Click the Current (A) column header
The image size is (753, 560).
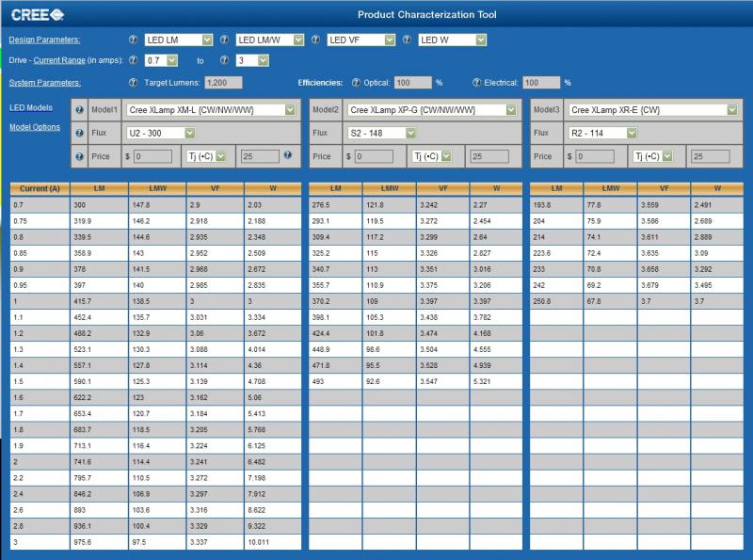[x=40, y=189]
